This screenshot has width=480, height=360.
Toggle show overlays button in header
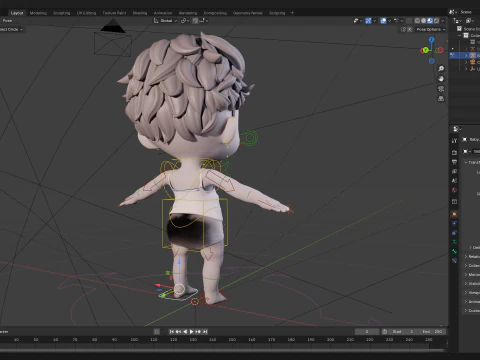(383, 21)
